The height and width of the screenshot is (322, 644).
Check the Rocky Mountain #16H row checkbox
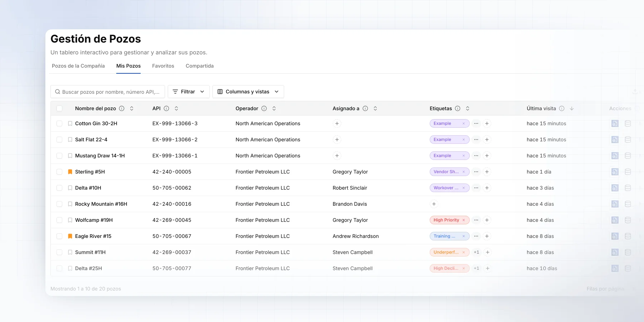coord(59,204)
